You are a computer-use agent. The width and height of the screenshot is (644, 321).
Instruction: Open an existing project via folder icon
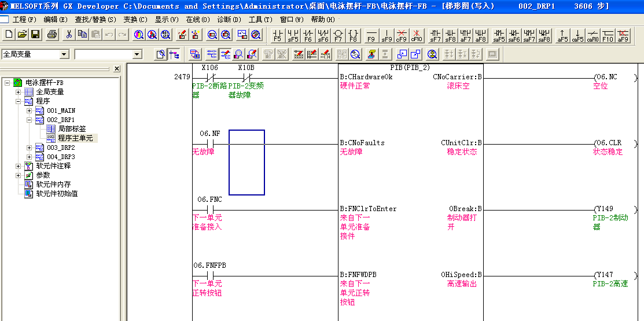point(22,35)
